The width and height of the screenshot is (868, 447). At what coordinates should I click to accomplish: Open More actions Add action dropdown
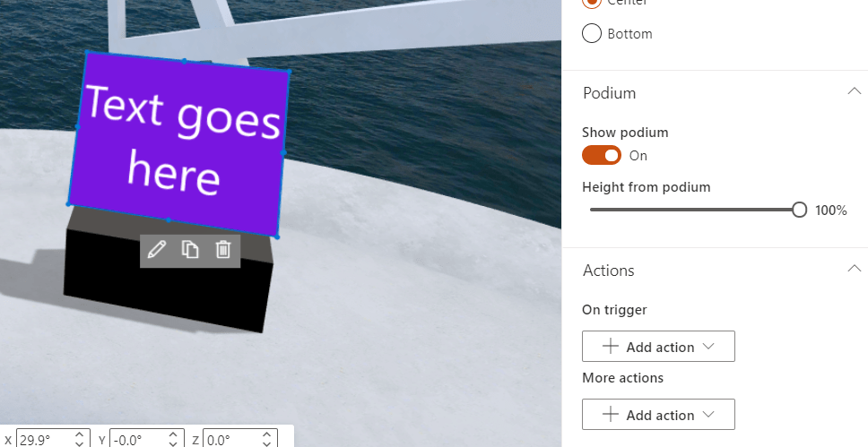658,415
